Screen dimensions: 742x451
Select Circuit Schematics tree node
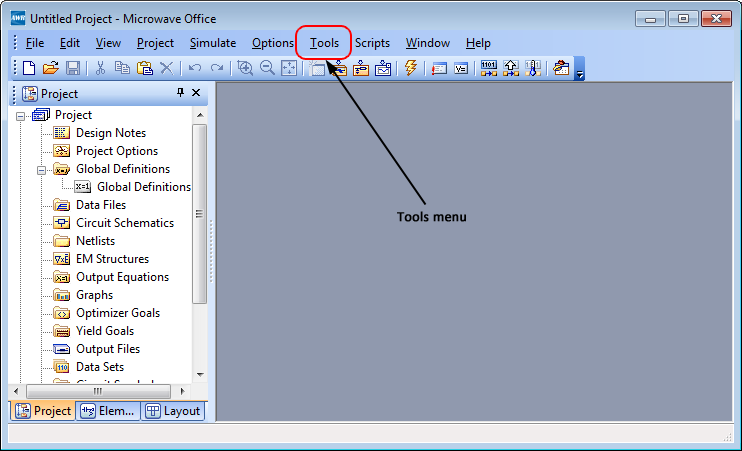[x=125, y=223]
